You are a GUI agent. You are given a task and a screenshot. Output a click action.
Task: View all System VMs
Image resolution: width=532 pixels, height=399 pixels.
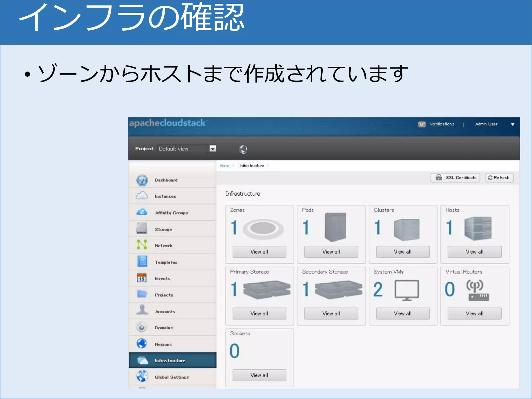point(403,314)
